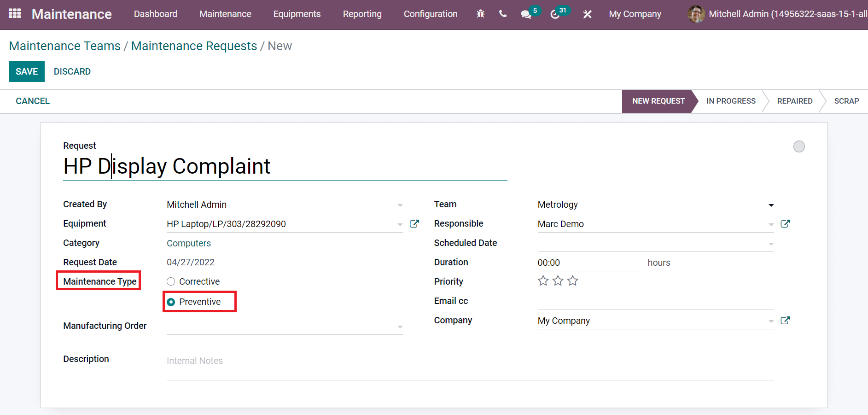Click the debug bug icon
Screen dimensions: 868x415
(x=480, y=14)
